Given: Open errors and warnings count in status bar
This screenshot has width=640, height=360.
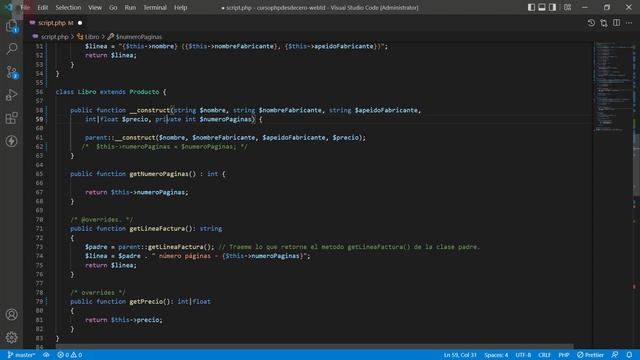Looking at the screenshot, I should 69,355.
